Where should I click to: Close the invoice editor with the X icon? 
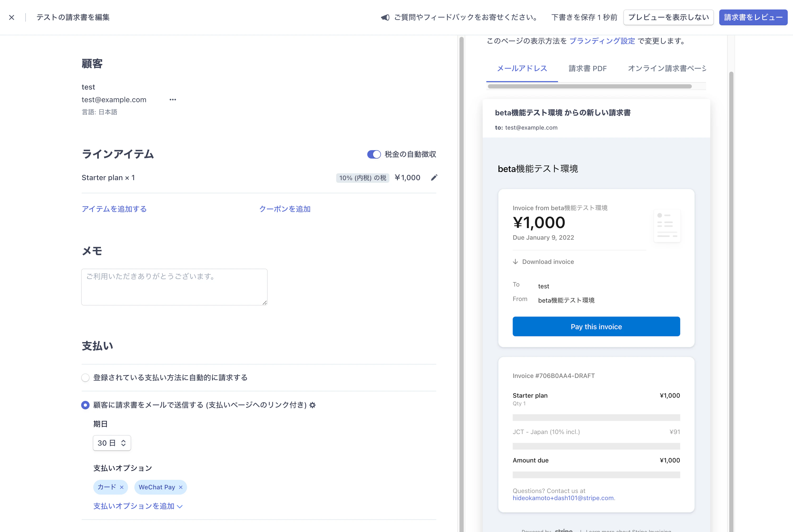tap(12, 17)
